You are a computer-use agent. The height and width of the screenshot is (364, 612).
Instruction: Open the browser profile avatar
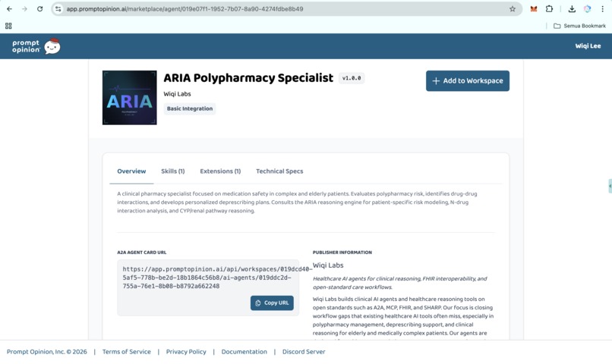click(587, 9)
